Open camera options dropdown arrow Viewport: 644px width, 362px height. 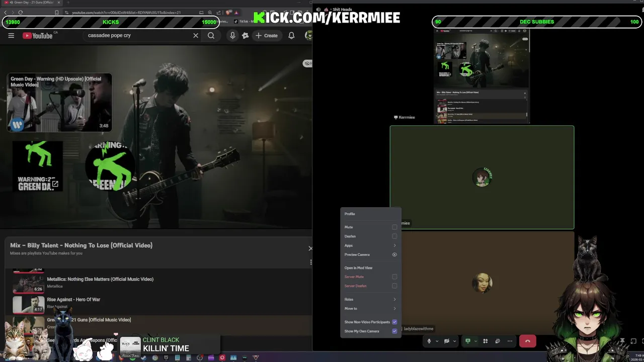(x=454, y=341)
